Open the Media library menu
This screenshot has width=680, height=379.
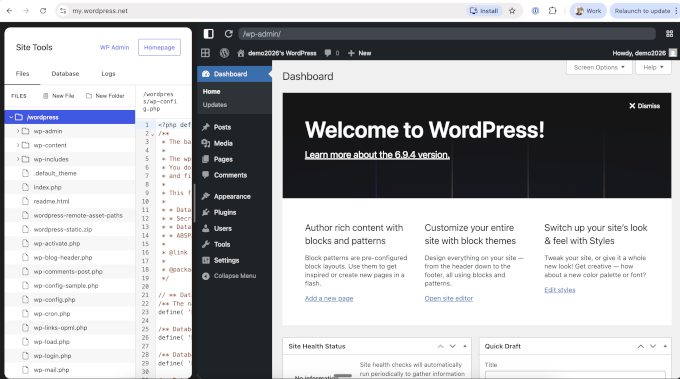pyautogui.click(x=235, y=143)
